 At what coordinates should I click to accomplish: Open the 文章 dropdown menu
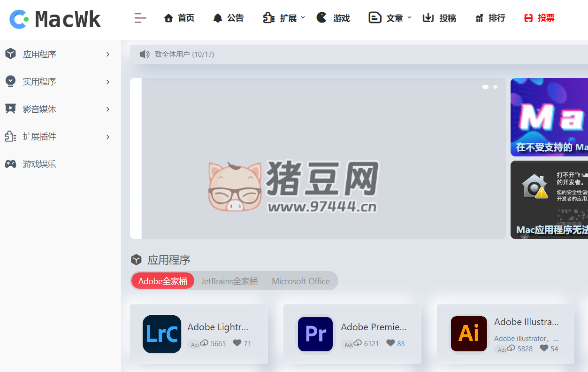(390, 18)
